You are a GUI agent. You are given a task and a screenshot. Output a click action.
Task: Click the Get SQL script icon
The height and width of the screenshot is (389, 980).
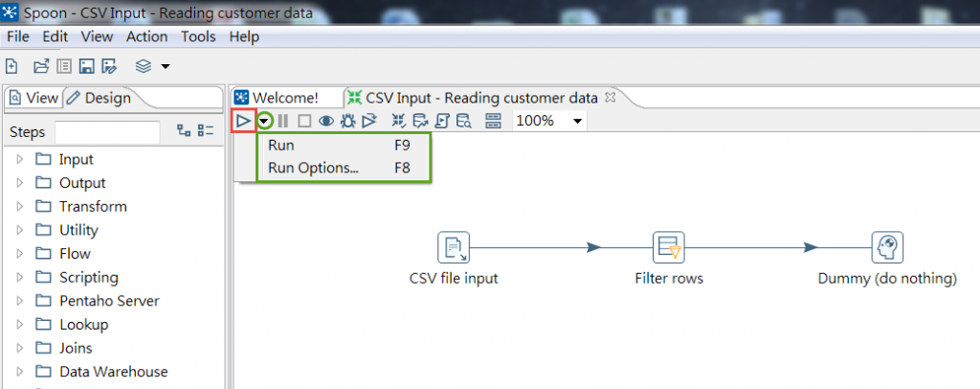click(442, 121)
